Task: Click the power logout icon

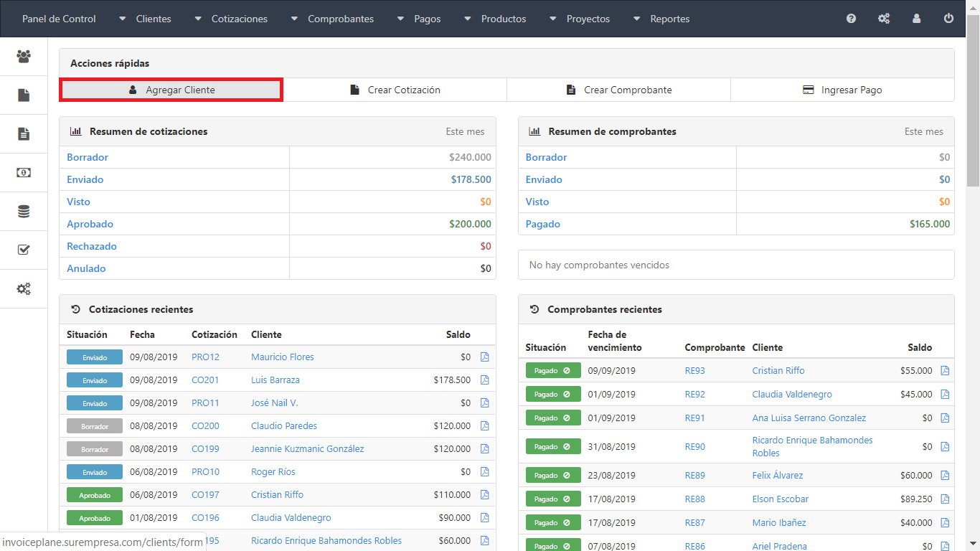Action: [x=948, y=19]
